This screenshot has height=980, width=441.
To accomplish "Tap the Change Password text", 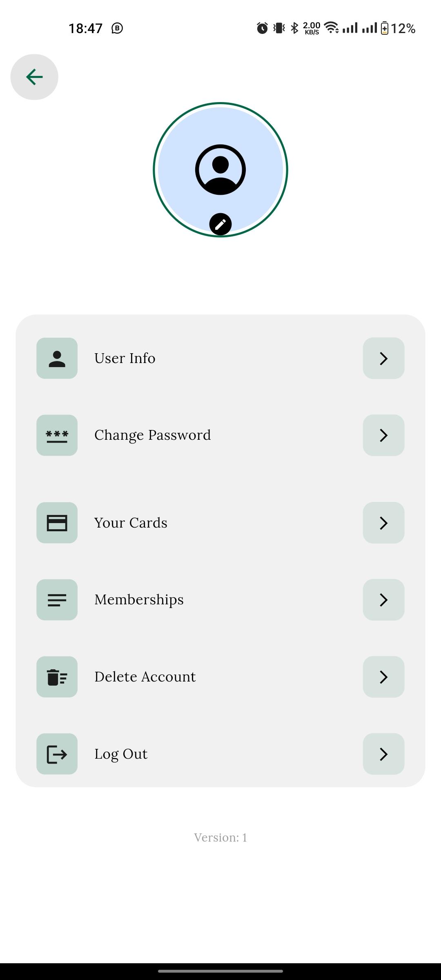I will pyautogui.click(x=153, y=435).
